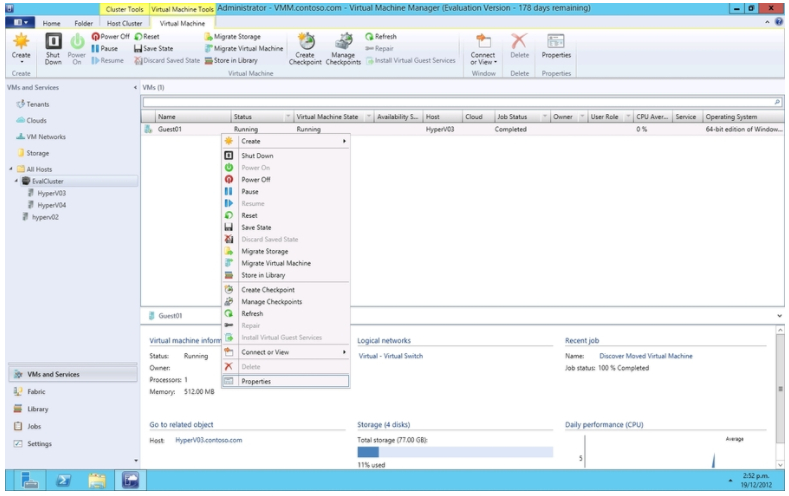Viewport: 789px width, 496px height.
Task: Collapse the All Hosts tree node
Action: click(11, 169)
